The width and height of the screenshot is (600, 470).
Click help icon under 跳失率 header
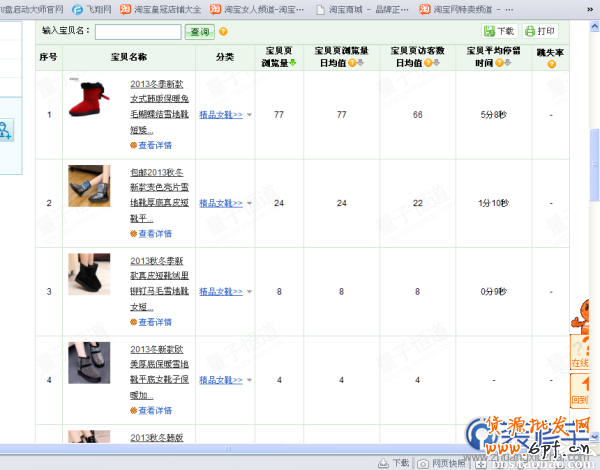[x=551, y=64]
